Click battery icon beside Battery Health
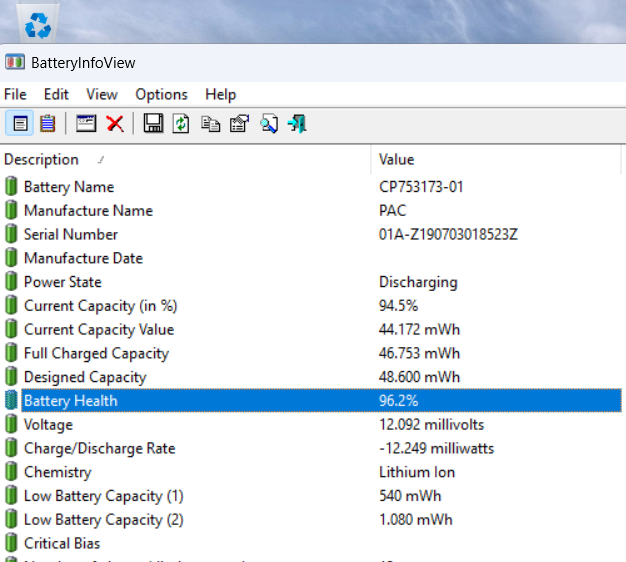 pyautogui.click(x=11, y=400)
